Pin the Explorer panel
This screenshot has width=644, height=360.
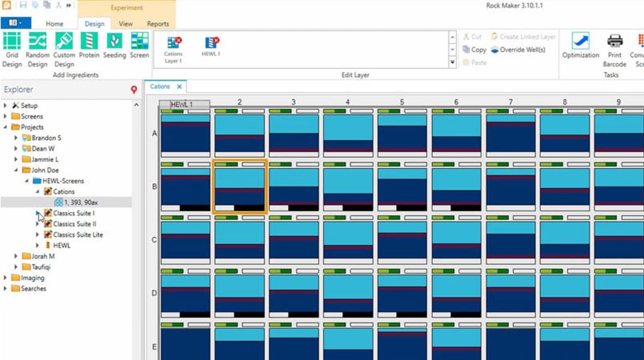pyautogui.click(x=134, y=90)
